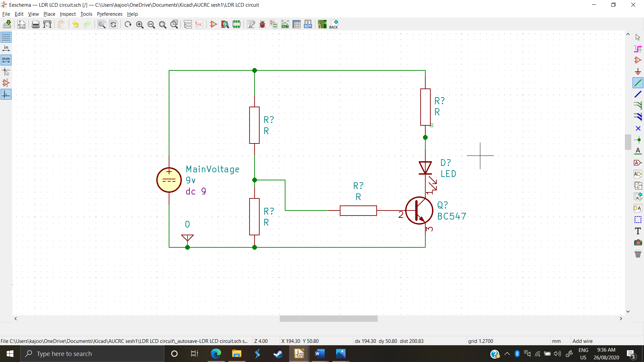Open the Inspect menu

(67, 14)
